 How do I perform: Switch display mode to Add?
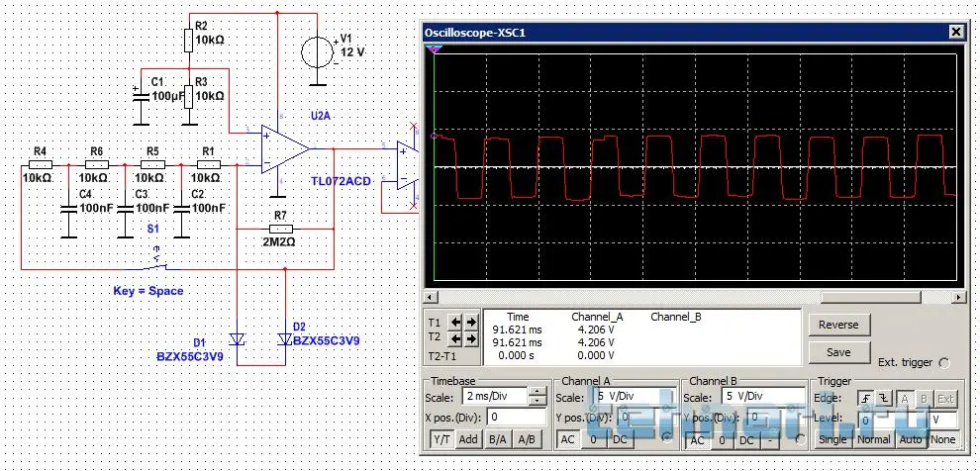click(468, 439)
